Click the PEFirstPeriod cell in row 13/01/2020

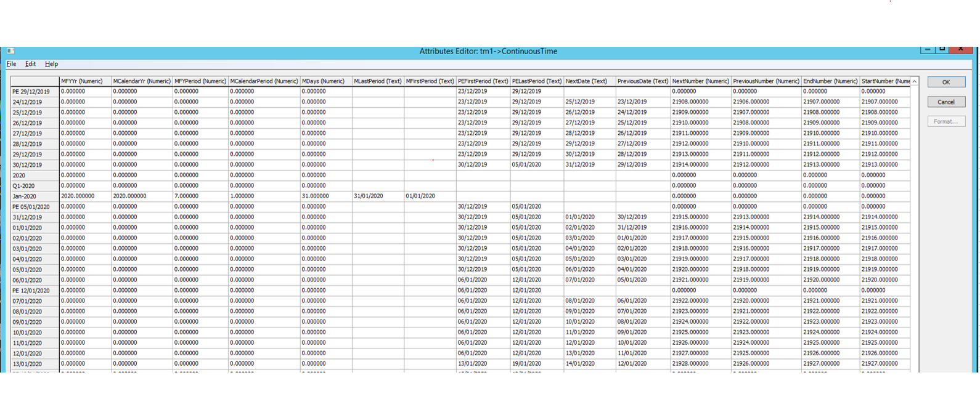483,363
